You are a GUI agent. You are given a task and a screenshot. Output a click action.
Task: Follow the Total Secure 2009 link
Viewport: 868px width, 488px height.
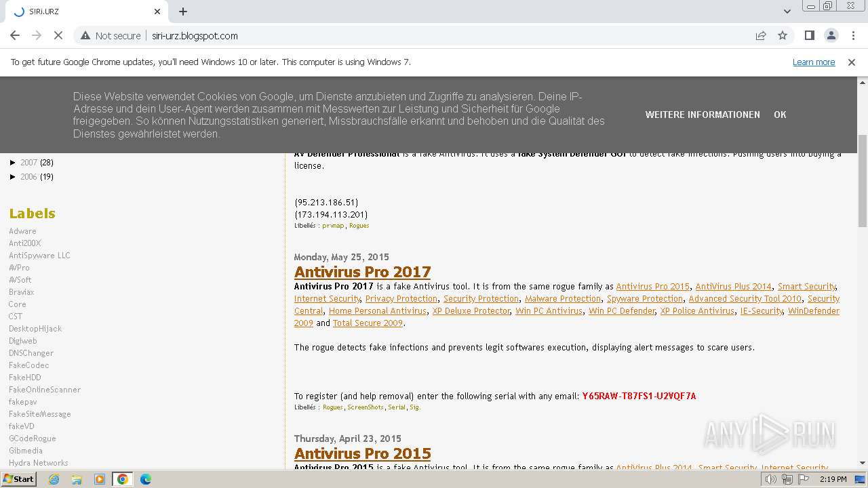tap(368, 323)
